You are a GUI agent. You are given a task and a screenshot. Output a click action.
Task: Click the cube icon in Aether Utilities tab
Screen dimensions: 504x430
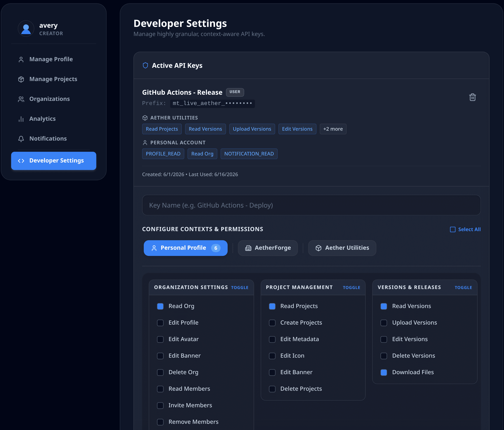pyautogui.click(x=318, y=248)
